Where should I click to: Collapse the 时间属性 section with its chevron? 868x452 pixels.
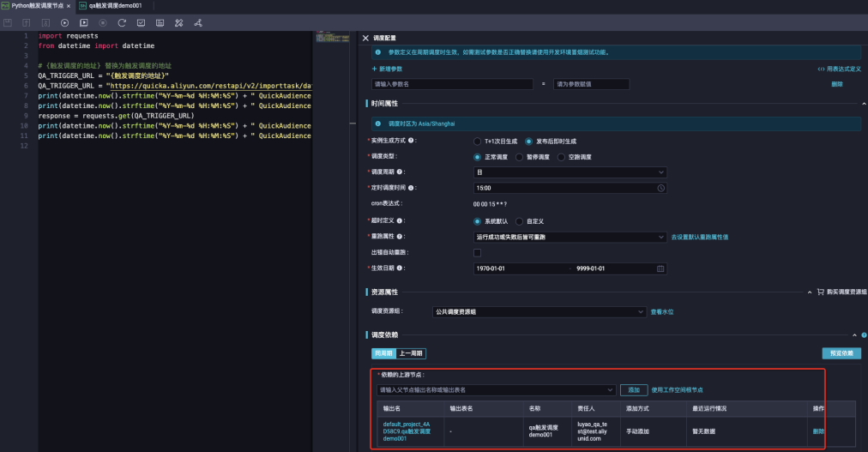(864, 104)
